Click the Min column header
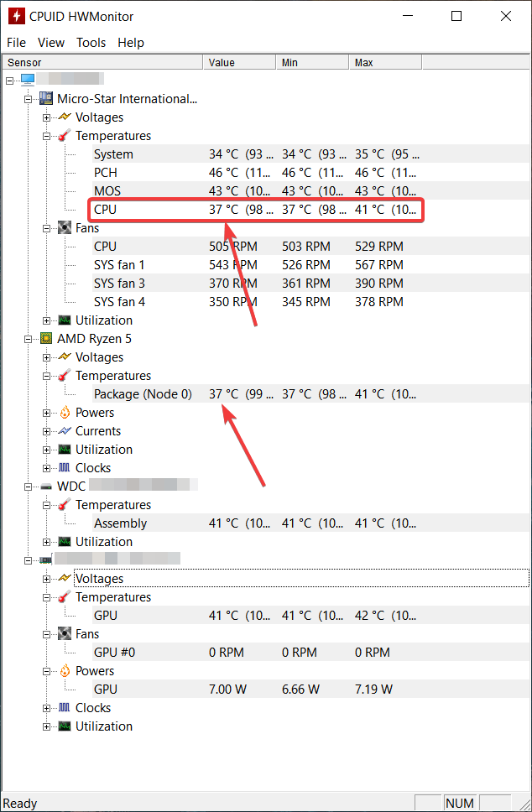532x812 pixels. pos(312,62)
